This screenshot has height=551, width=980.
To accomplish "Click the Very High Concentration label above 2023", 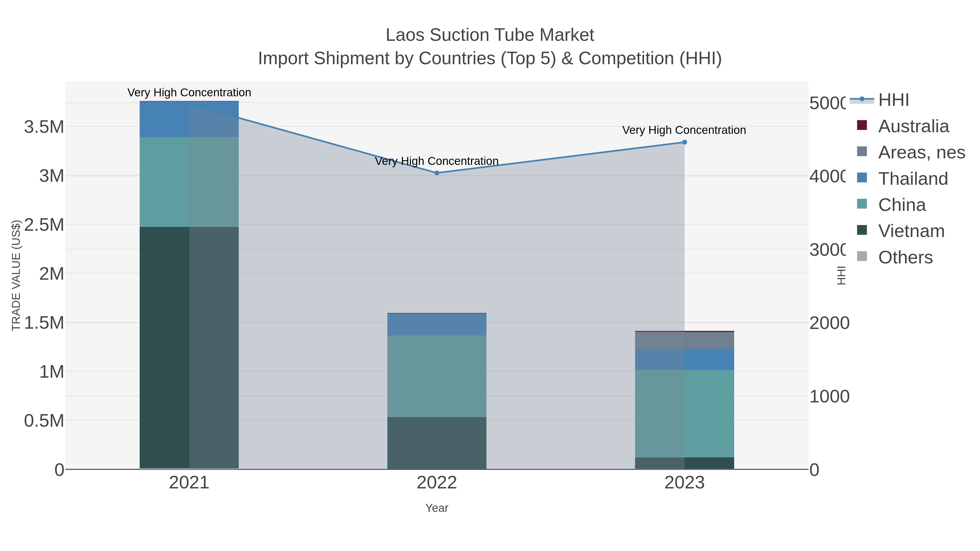I will click(684, 130).
